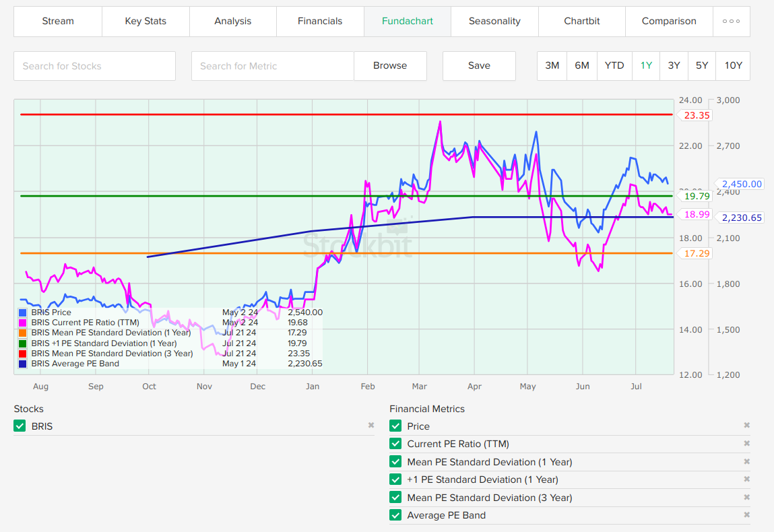Screen dimensions: 774x532
Task: Open the Seasonality tab
Action: [494, 22]
